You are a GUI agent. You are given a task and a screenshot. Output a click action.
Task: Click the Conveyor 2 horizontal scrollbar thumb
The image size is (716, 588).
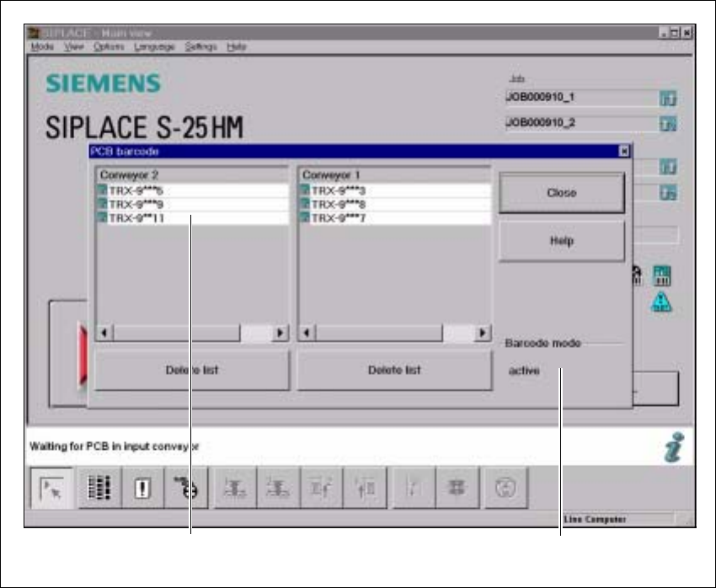pyautogui.click(x=176, y=333)
